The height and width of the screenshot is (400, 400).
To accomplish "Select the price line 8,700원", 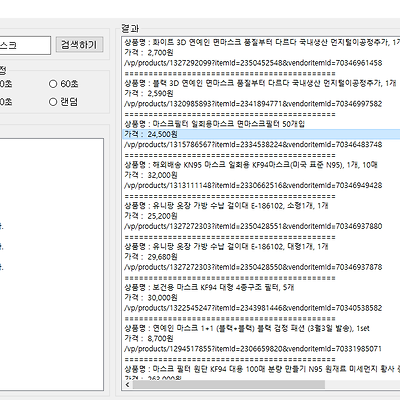I will tap(149, 338).
